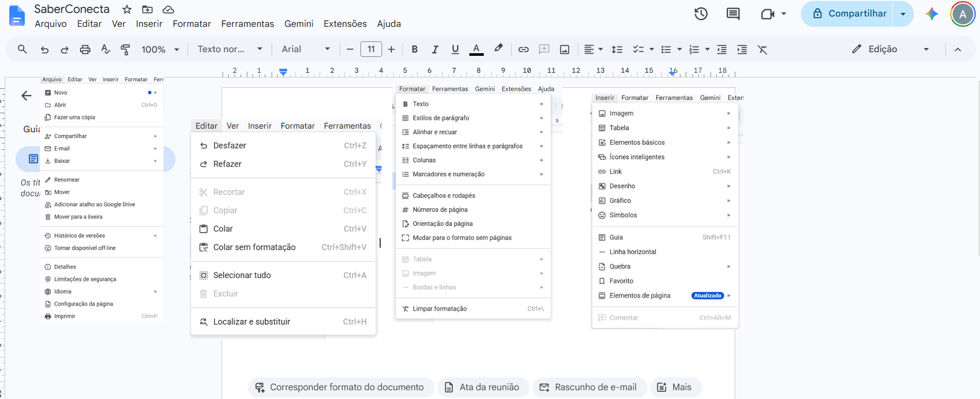Open the Extensões menu in main menu bar
The width and height of the screenshot is (980, 399).
pyautogui.click(x=345, y=24)
